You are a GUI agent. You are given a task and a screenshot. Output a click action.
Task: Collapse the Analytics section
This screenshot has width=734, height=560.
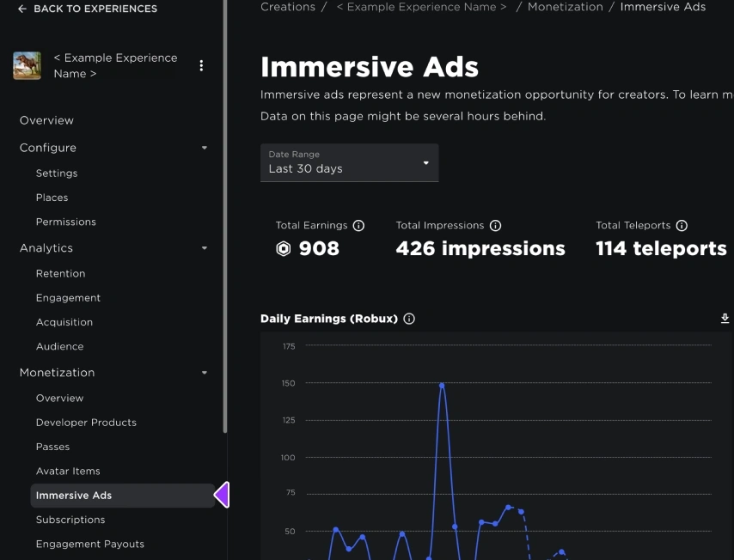click(x=205, y=248)
